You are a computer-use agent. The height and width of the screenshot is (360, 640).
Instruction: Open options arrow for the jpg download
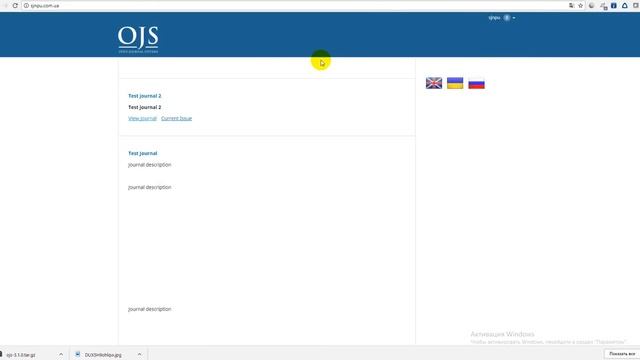pos(139,354)
